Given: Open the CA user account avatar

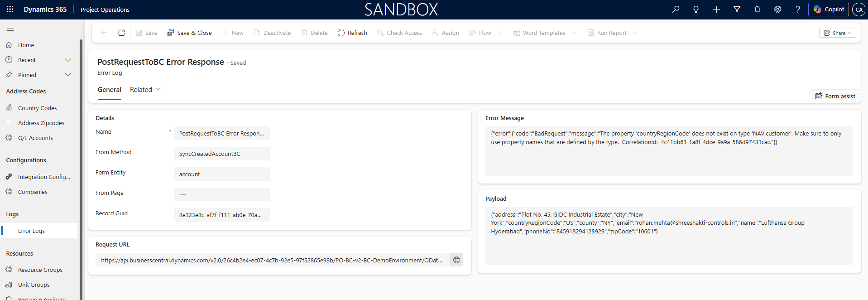Looking at the screenshot, I should tap(859, 10).
